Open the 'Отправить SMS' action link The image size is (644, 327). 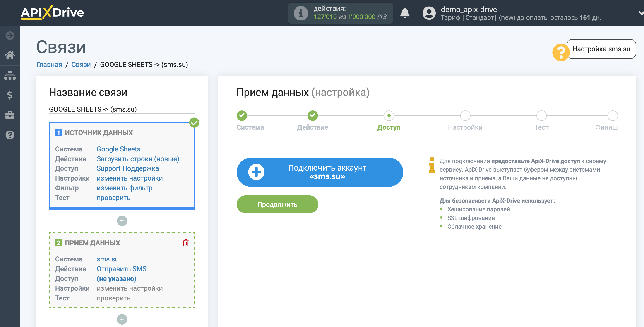click(122, 269)
